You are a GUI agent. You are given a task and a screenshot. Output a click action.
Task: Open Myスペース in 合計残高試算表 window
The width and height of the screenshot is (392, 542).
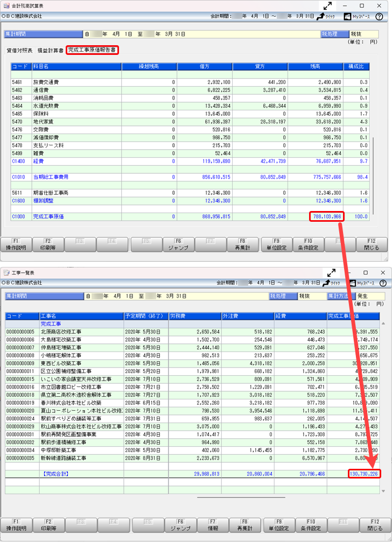coord(357,17)
